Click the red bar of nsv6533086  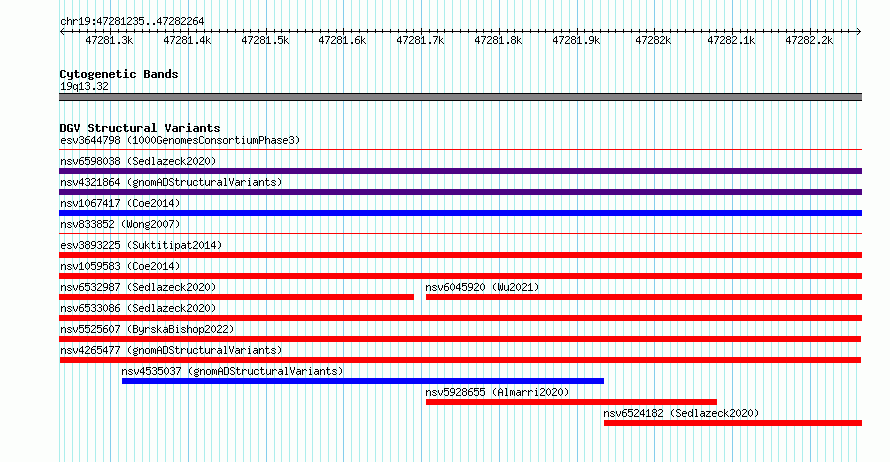[460, 318]
